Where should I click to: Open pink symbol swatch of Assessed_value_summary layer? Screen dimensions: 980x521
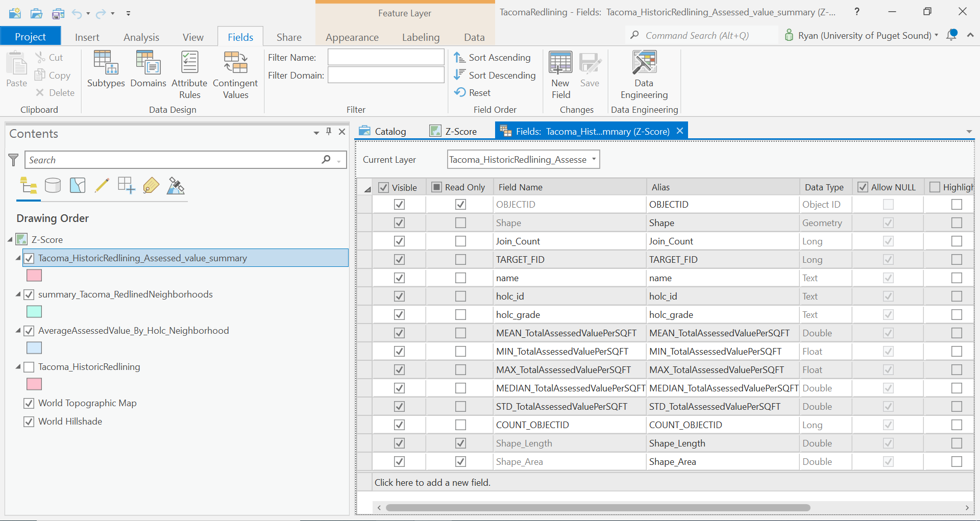(x=34, y=276)
